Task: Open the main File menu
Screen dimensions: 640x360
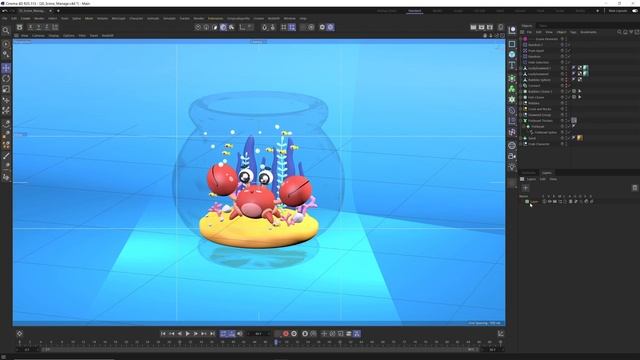Action: pos(4,18)
